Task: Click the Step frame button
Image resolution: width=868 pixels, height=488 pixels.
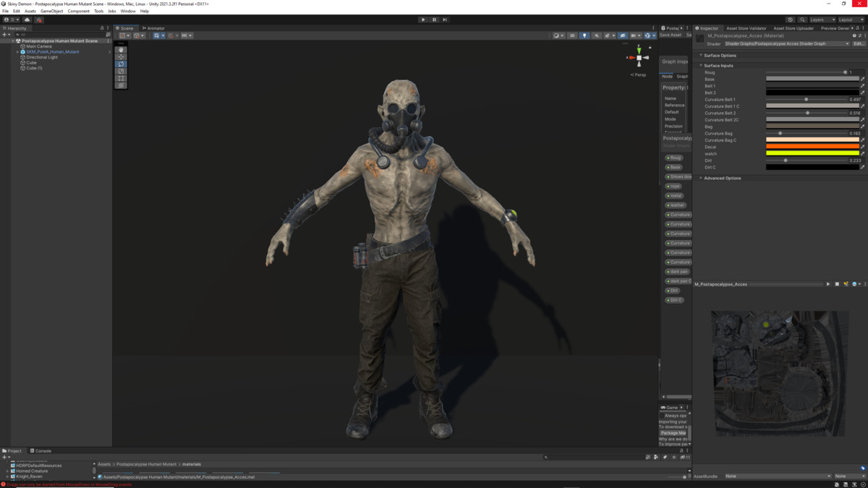Action: [x=445, y=20]
